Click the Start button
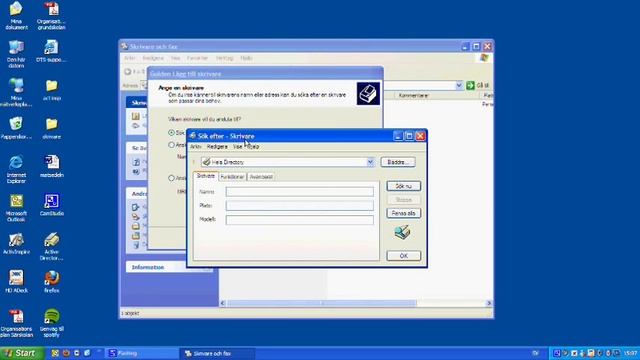The height and width of the screenshot is (360, 640). point(22,353)
